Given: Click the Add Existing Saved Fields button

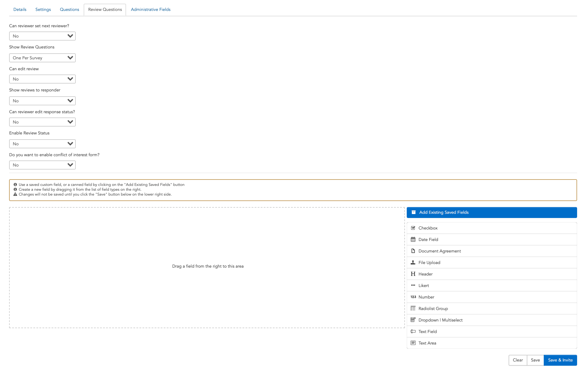Looking at the screenshot, I should coord(492,213).
